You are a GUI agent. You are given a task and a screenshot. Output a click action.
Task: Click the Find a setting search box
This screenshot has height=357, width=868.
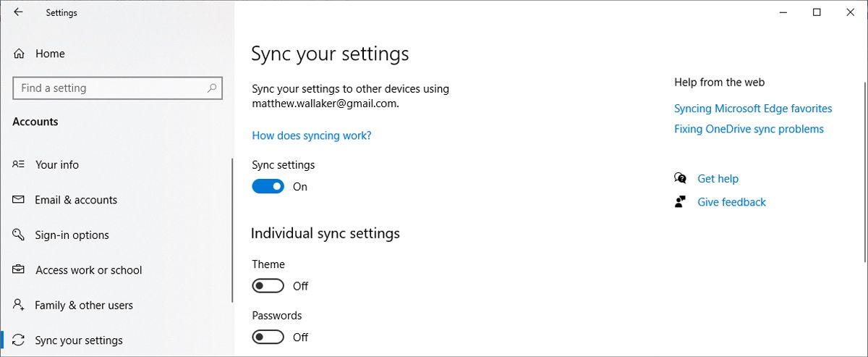(x=109, y=88)
